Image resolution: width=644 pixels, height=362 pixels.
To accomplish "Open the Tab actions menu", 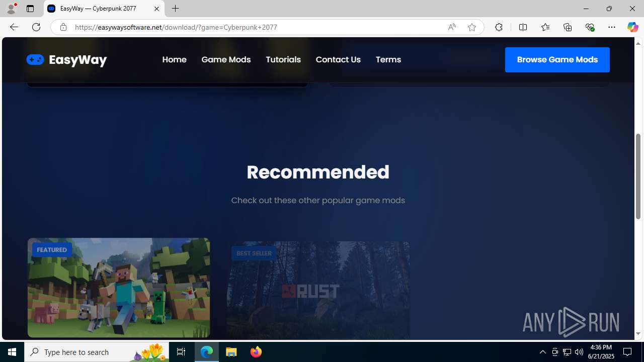I will [30, 9].
